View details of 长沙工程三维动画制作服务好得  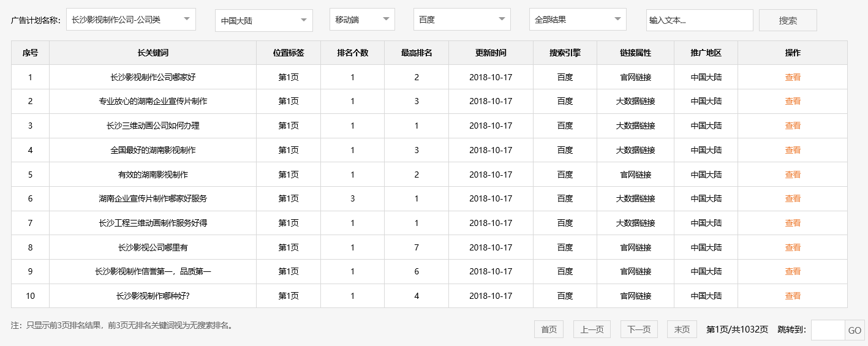coord(793,223)
